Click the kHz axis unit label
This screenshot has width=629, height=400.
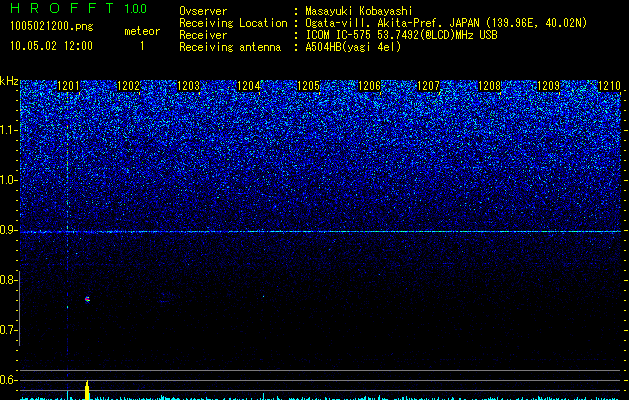[9, 81]
